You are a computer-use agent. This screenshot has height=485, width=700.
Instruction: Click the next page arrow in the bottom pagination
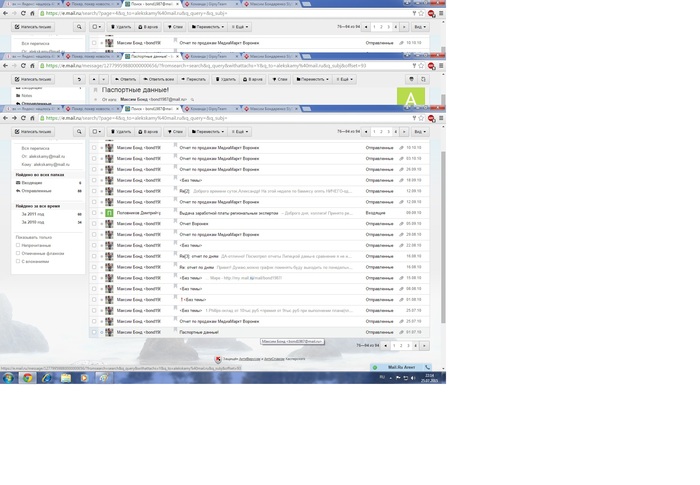424,346
